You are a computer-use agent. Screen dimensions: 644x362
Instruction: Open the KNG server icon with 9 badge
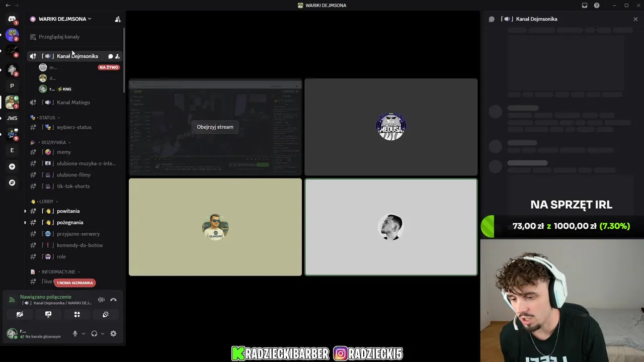[12, 134]
